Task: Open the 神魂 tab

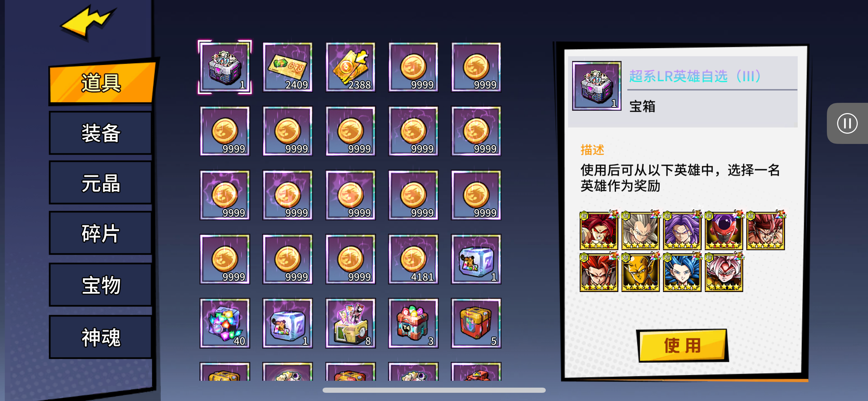Action: click(x=101, y=337)
